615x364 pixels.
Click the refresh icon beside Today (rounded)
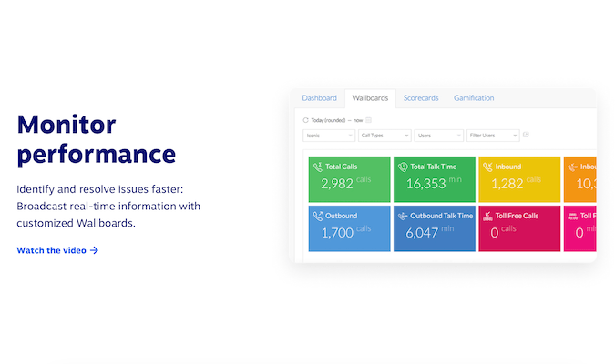click(305, 120)
